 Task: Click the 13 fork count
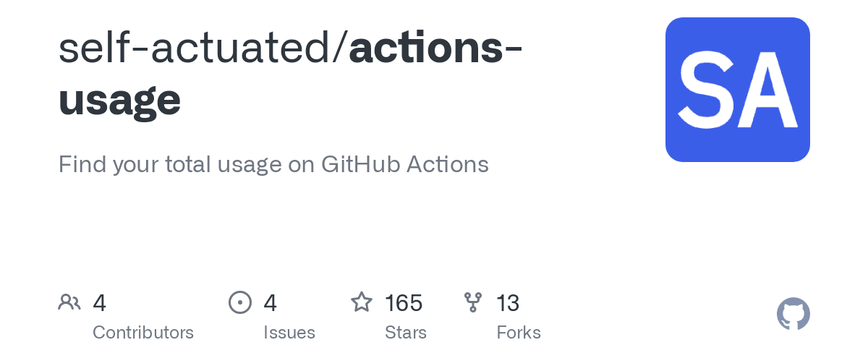click(x=508, y=303)
